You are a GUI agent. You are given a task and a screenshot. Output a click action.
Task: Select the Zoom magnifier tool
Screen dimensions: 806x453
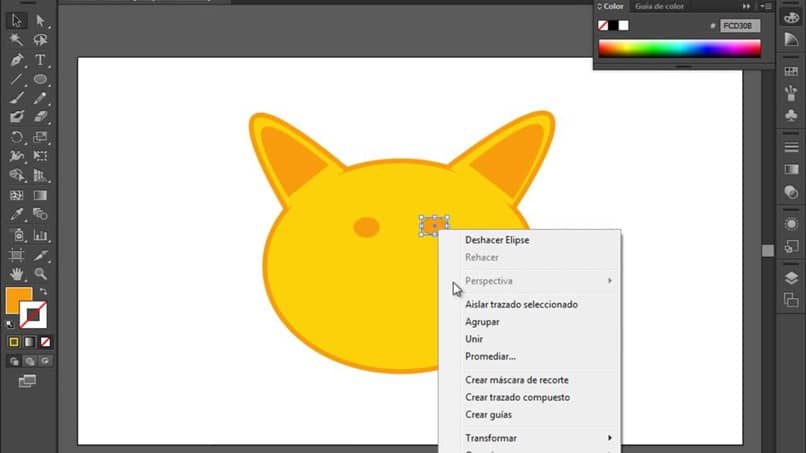click(40, 274)
